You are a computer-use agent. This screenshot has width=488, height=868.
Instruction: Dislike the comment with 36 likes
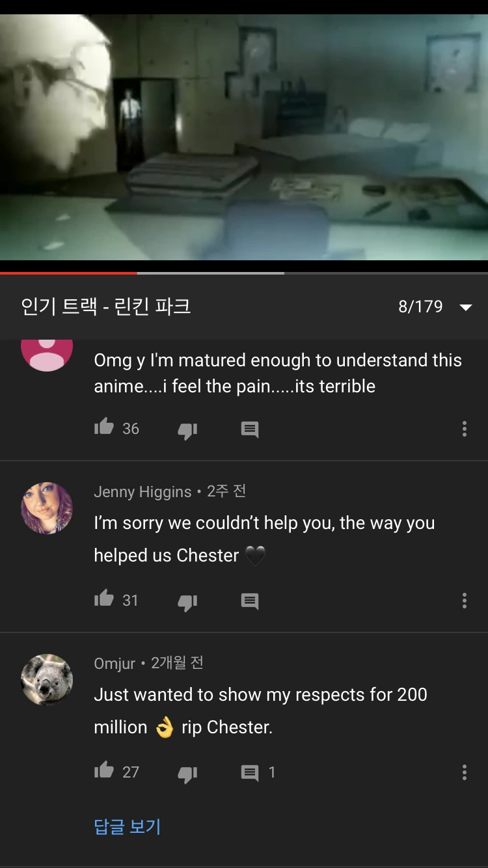187,429
